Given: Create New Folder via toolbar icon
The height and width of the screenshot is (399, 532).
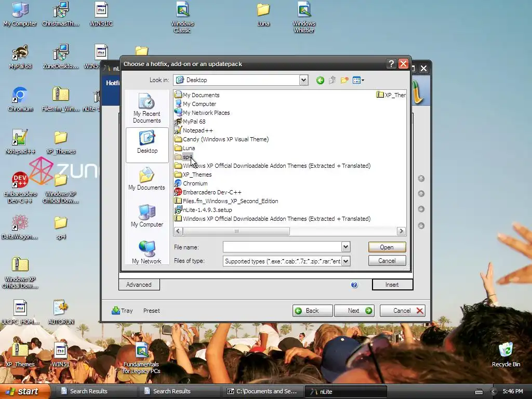Looking at the screenshot, I should [344, 80].
